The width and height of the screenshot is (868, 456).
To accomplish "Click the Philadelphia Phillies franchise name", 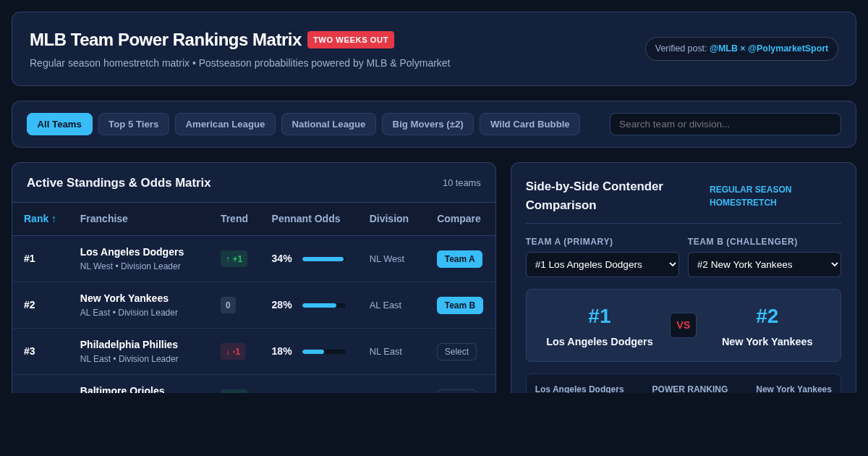I will [x=129, y=345].
